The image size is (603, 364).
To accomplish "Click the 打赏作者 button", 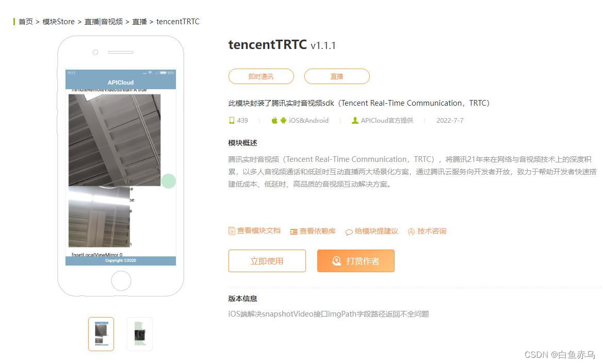I will click(356, 261).
